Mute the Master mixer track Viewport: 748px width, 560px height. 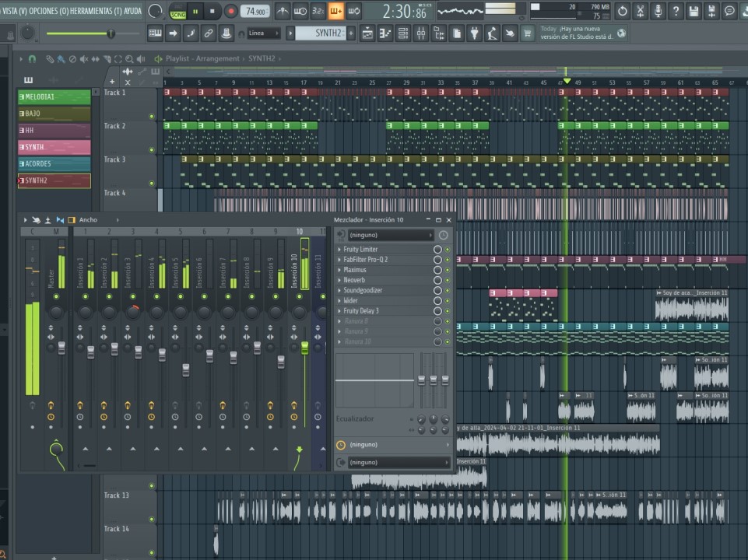coord(56,296)
